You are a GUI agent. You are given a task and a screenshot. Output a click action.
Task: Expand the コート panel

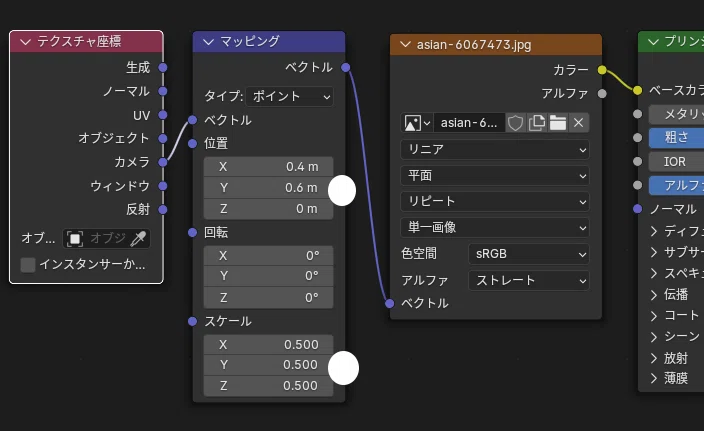pyautogui.click(x=654, y=316)
